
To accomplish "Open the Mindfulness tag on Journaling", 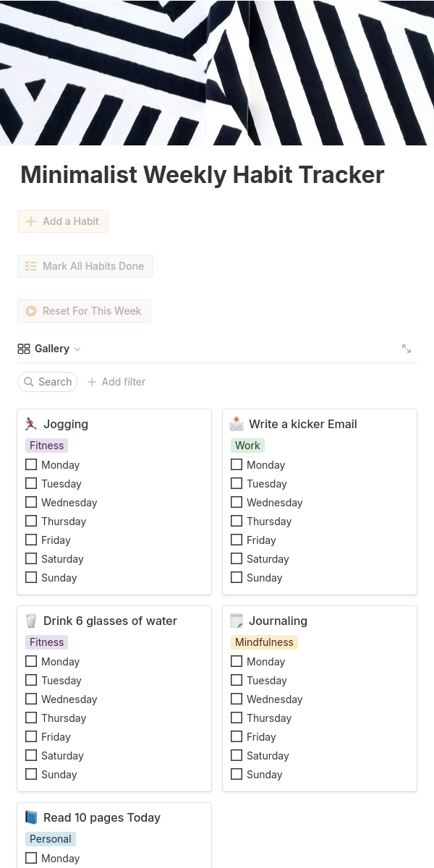I will point(264,642).
